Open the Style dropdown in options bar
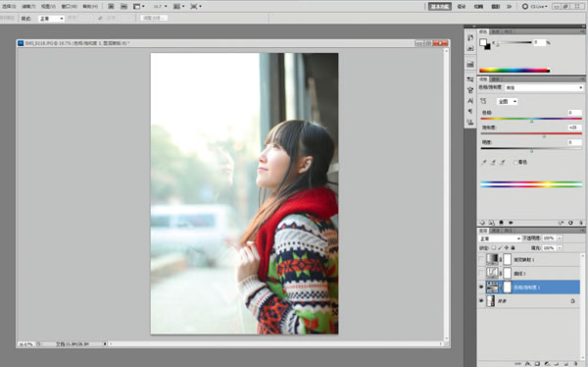 51,19
